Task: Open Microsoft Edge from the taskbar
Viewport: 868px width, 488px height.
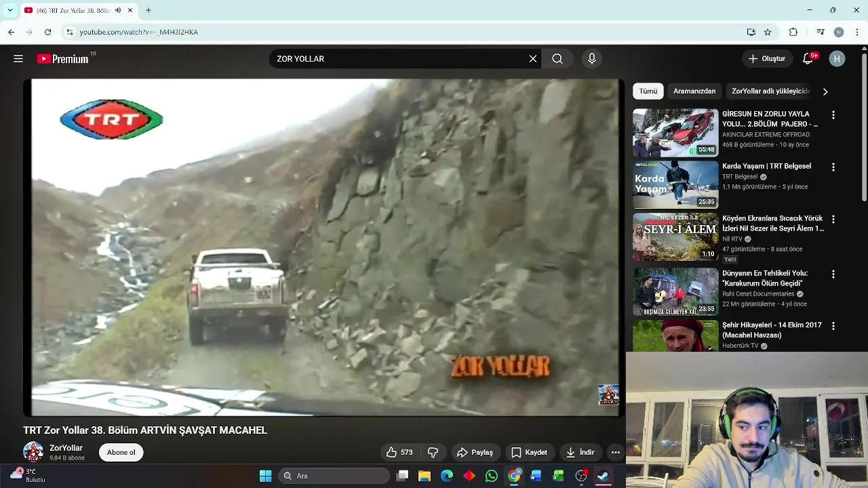Action: (447, 476)
